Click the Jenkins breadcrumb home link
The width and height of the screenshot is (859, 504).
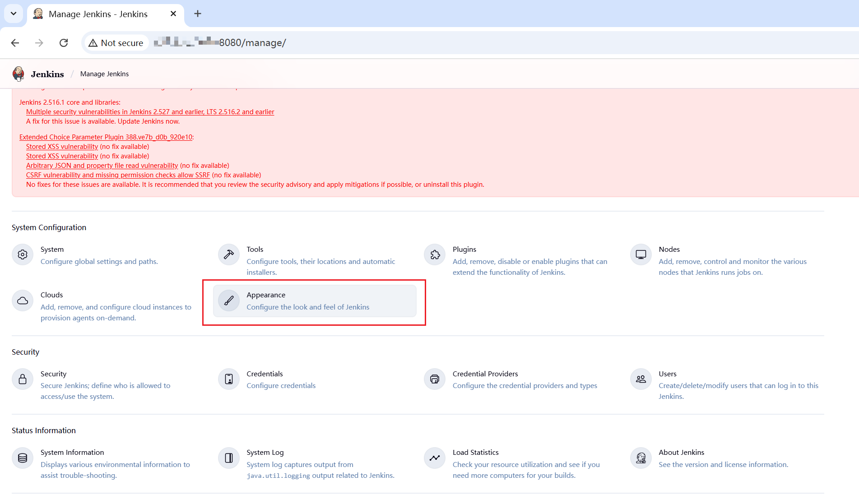[47, 74]
